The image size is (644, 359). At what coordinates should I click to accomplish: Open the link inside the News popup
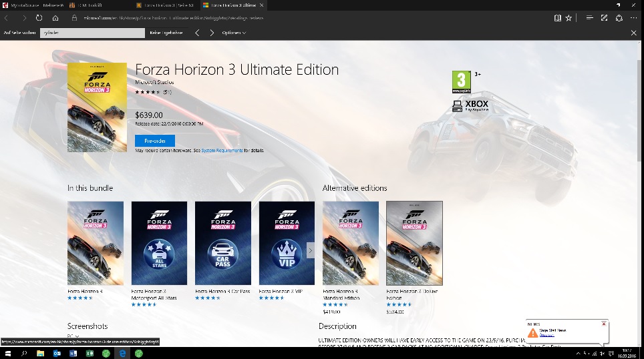546,335
